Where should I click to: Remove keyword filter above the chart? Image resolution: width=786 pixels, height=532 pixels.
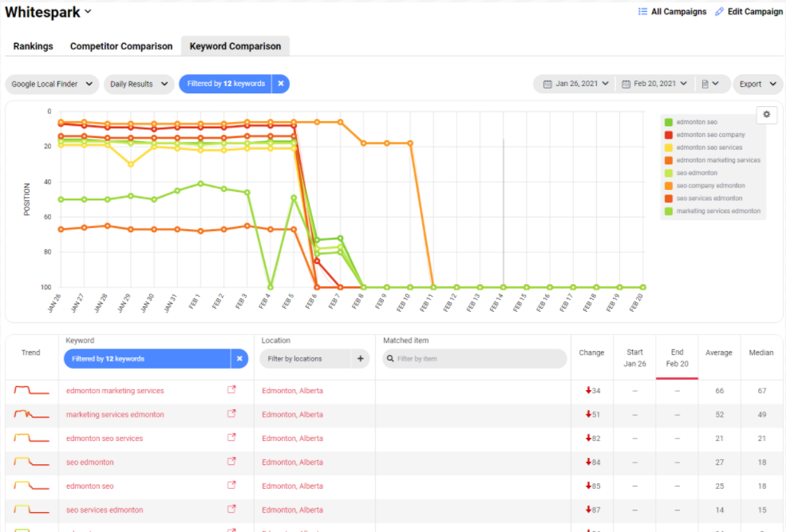point(281,84)
